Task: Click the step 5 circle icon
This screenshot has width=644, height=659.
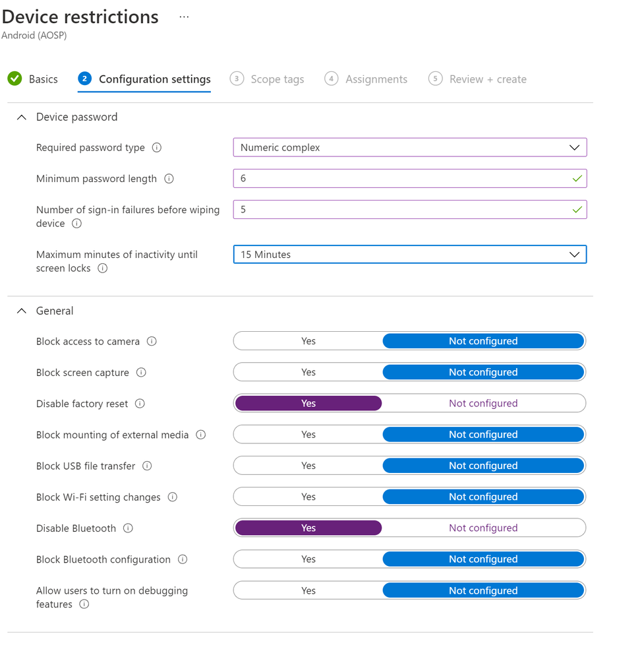Action: click(x=435, y=78)
